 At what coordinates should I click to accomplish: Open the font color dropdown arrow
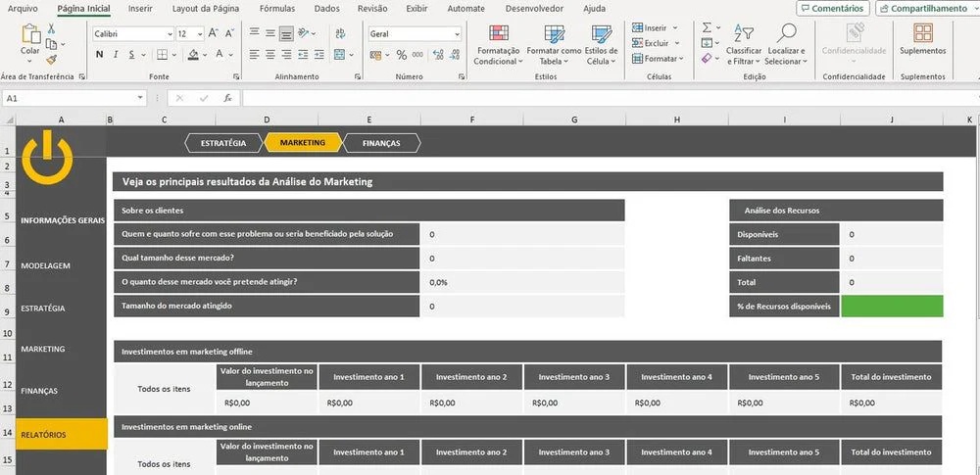[x=231, y=55]
